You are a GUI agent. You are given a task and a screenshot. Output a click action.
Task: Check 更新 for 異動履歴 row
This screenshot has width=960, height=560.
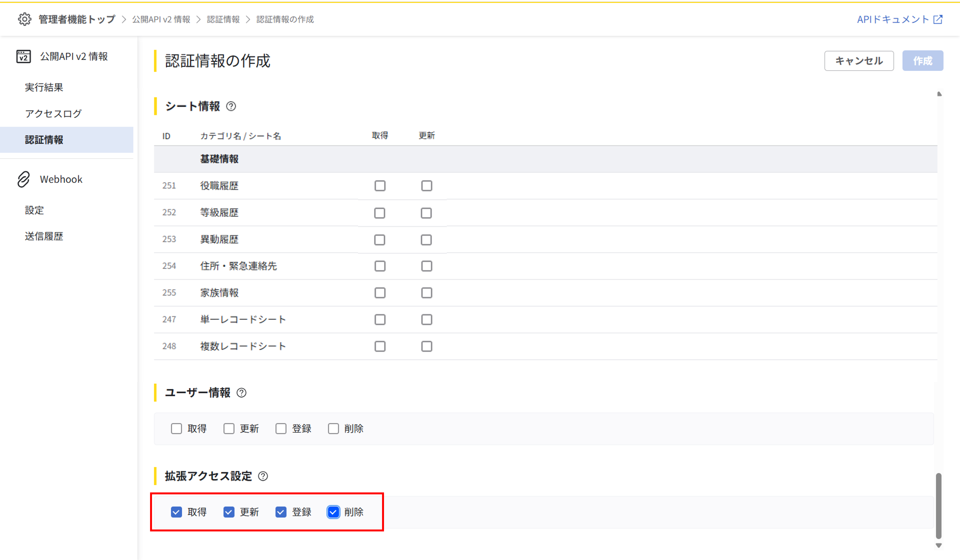click(x=426, y=240)
